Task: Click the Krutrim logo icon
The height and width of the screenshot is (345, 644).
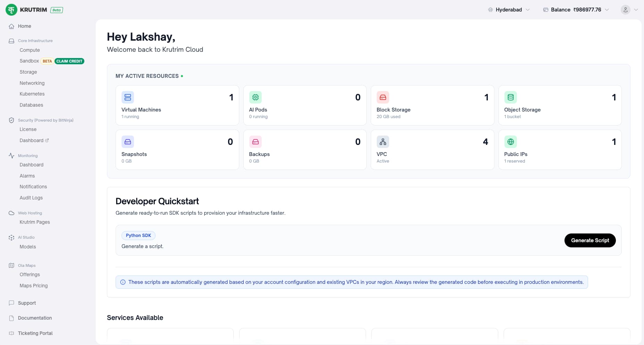Action: click(x=11, y=10)
